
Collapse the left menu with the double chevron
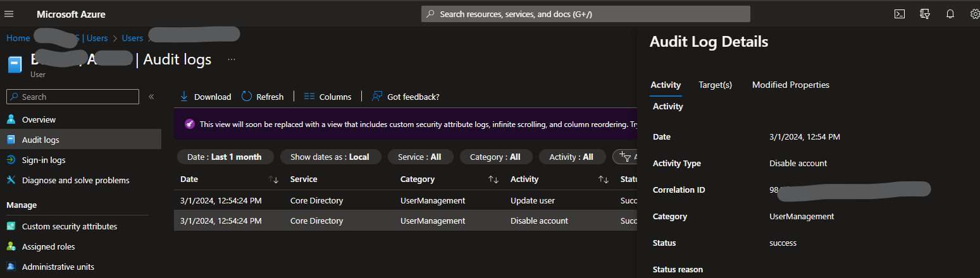[151, 97]
